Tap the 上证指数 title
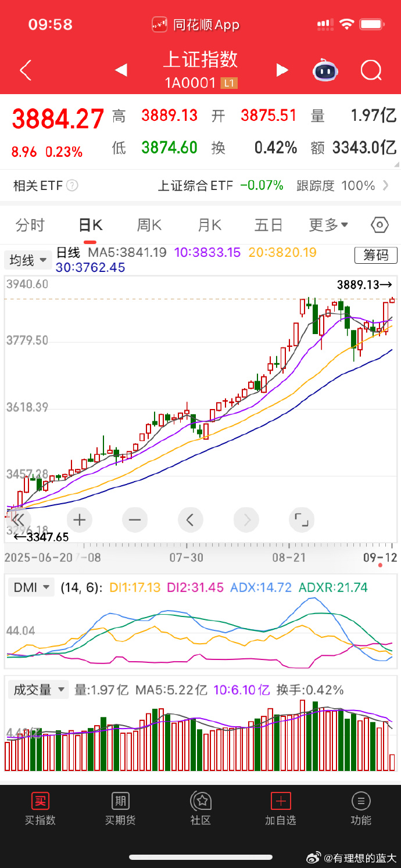Screen dimensions: 401x868 pos(201,59)
